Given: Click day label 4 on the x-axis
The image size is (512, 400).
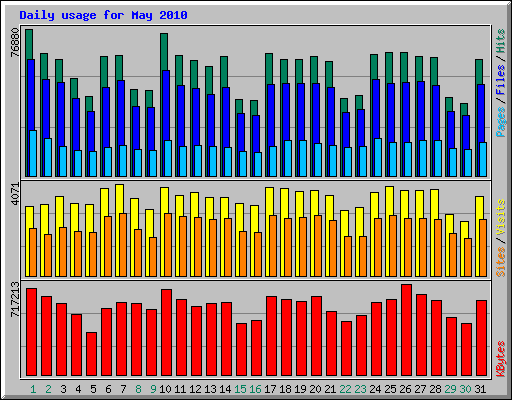Looking at the screenshot, I should tap(78, 389).
